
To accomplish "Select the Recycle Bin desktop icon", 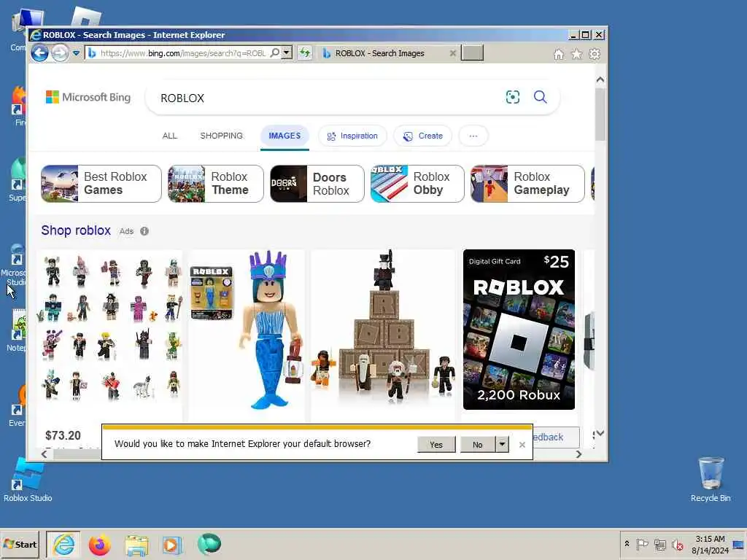I will (711, 480).
